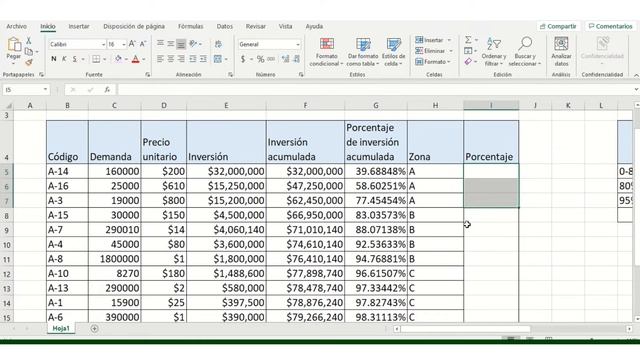The image size is (640, 360).
Task: Click the Clear eraser icon in Edición
Action: click(468, 61)
